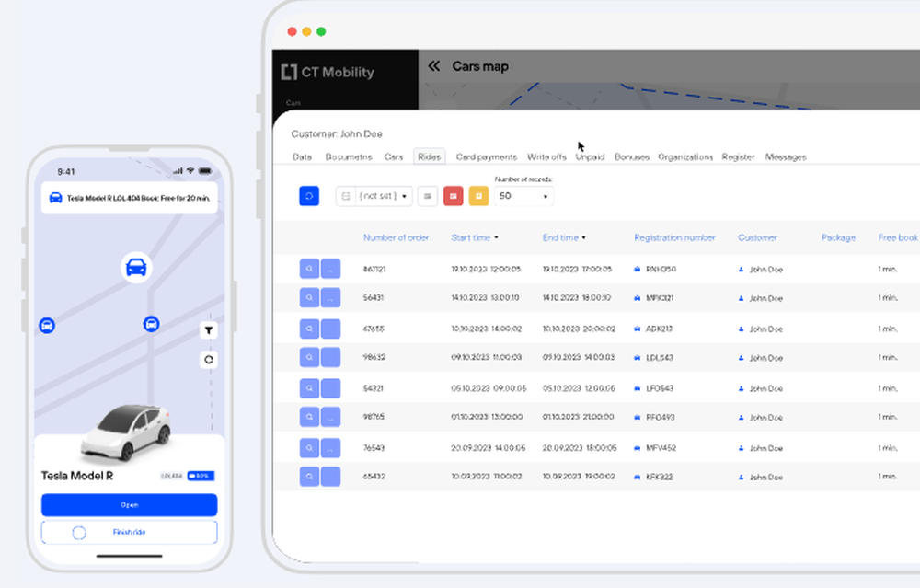Sort by Start time column header
Viewport: 920px width, 588px height.
coord(475,237)
